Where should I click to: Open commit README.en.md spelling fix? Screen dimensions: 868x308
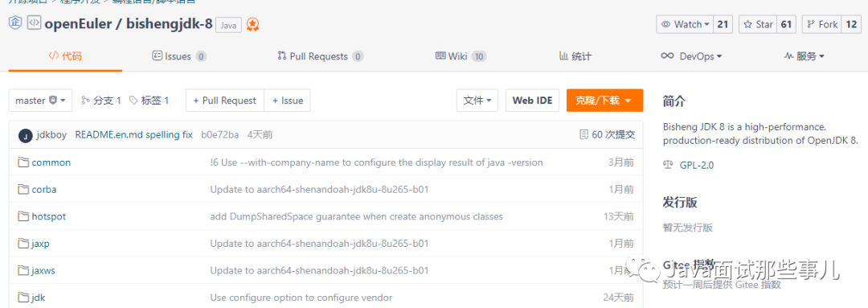(x=134, y=134)
